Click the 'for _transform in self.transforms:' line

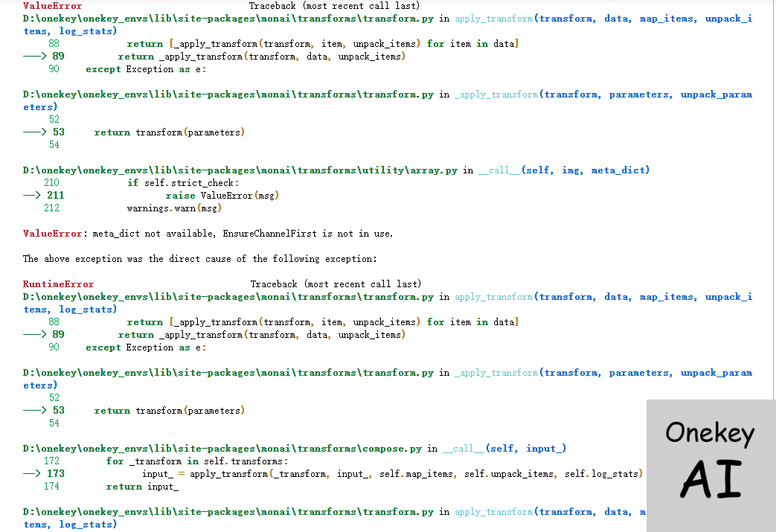click(196, 461)
